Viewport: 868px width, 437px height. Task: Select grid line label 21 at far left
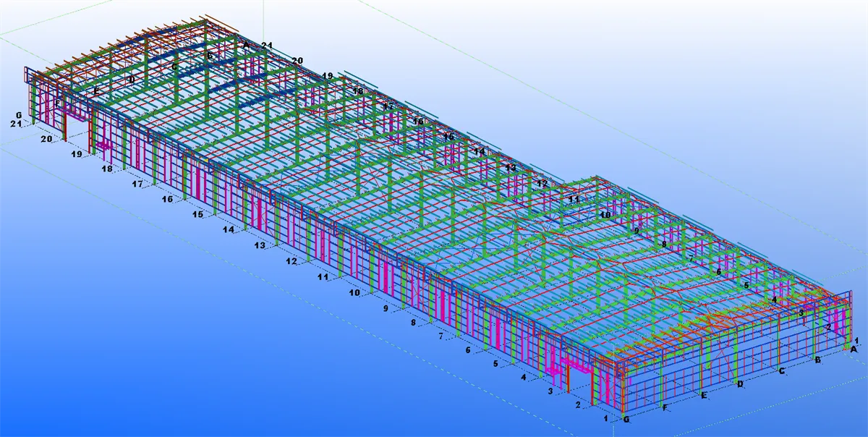pyautogui.click(x=15, y=124)
